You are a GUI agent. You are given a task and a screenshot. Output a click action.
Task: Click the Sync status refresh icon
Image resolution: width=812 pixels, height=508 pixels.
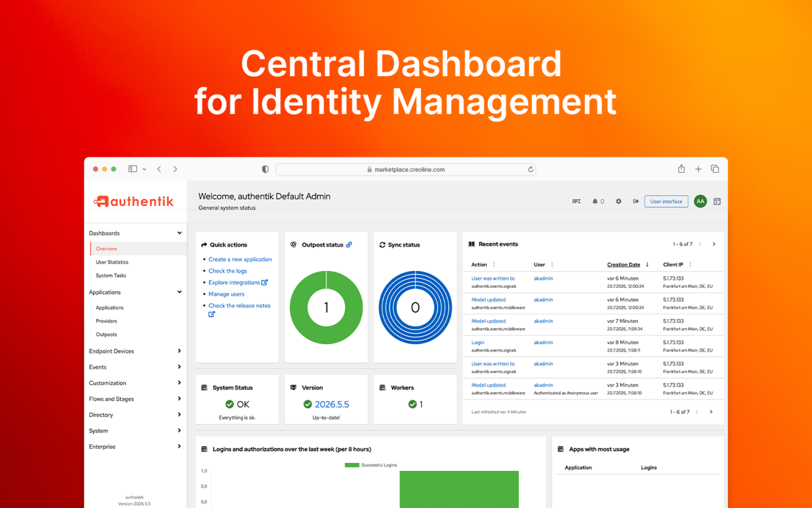point(383,245)
